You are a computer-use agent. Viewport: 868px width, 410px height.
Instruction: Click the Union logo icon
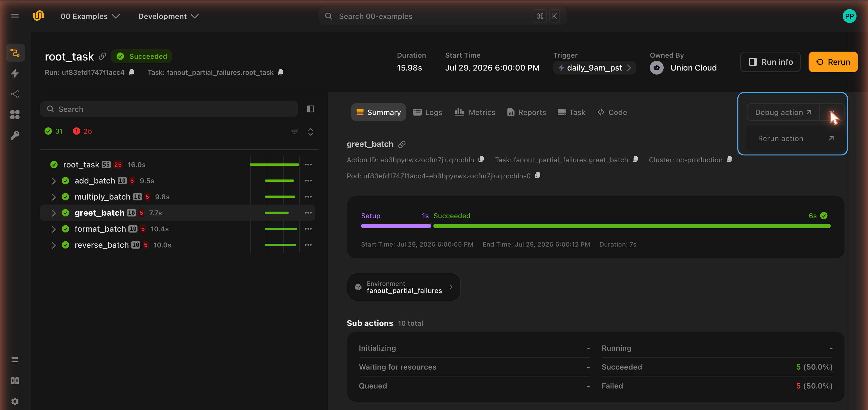coord(38,16)
